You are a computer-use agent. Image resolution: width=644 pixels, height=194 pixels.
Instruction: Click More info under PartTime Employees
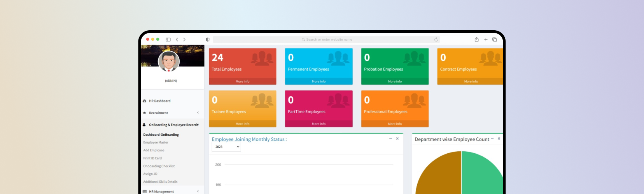[x=318, y=124]
